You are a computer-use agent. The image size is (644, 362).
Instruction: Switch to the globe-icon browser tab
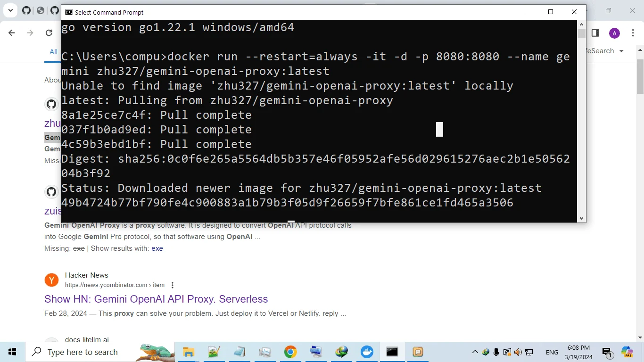[x=41, y=10]
